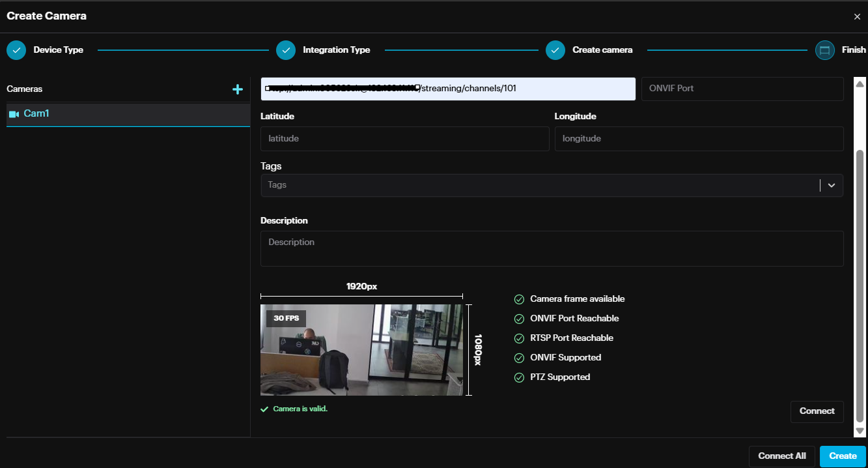Expand the Tags dropdown chevron
The width and height of the screenshot is (868, 468).
pyautogui.click(x=832, y=185)
